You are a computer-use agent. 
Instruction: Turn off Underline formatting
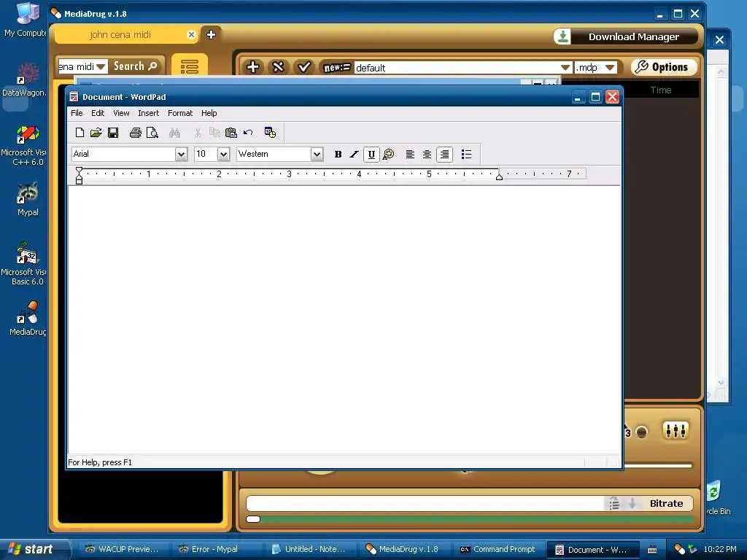(371, 155)
